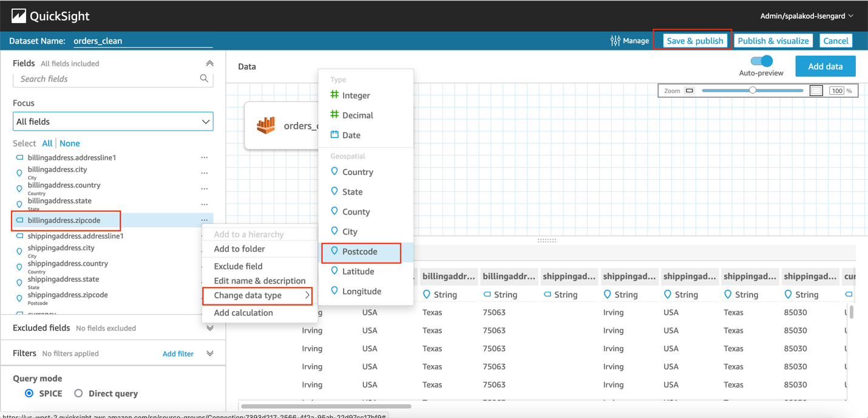Screen dimensions: 868x418
Task: Toggle the Auto-preview switch
Action: pos(761,61)
